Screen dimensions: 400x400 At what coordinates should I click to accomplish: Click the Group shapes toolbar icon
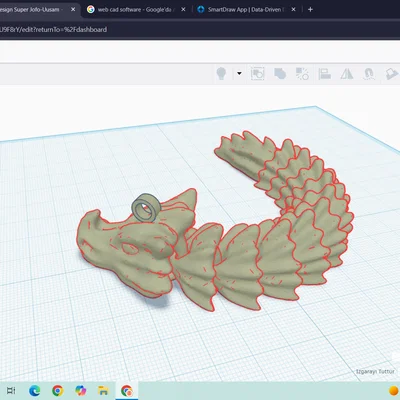tap(258, 74)
